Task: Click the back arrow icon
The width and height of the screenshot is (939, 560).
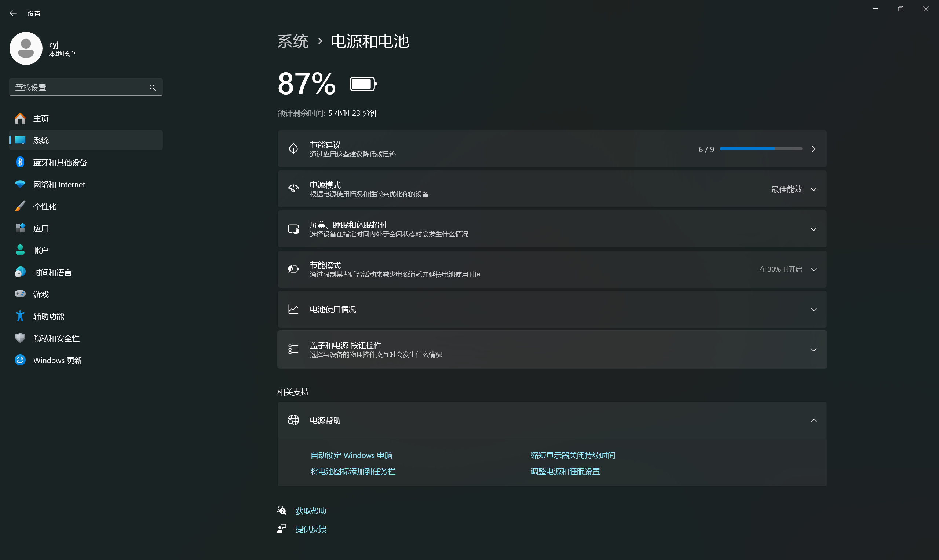Action: pyautogui.click(x=13, y=13)
